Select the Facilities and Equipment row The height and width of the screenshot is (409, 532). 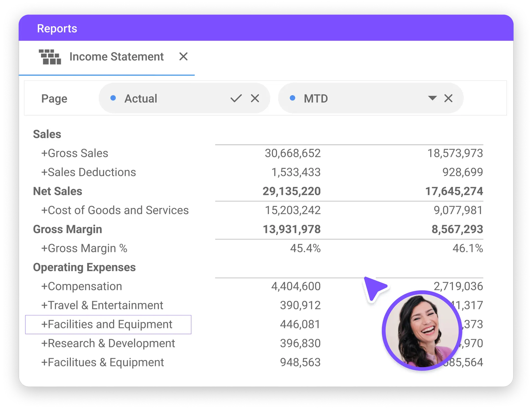pyautogui.click(x=108, y=325)
